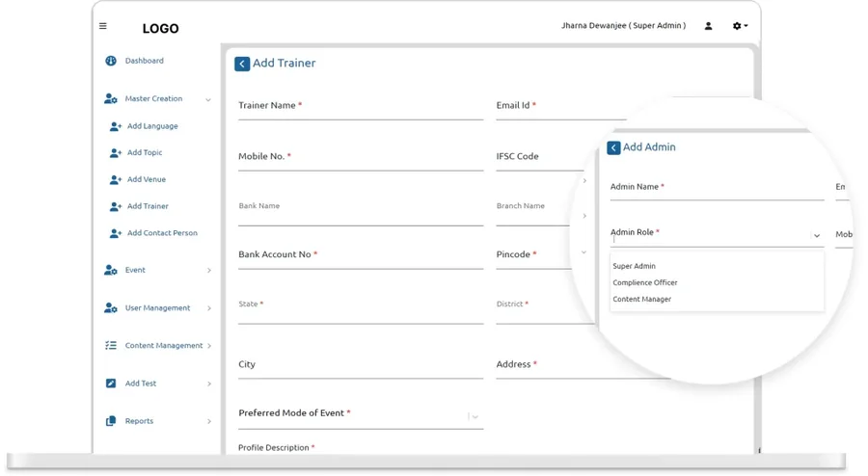
Task: Click the Add Contact Person icon
Action: click(115, 233)
